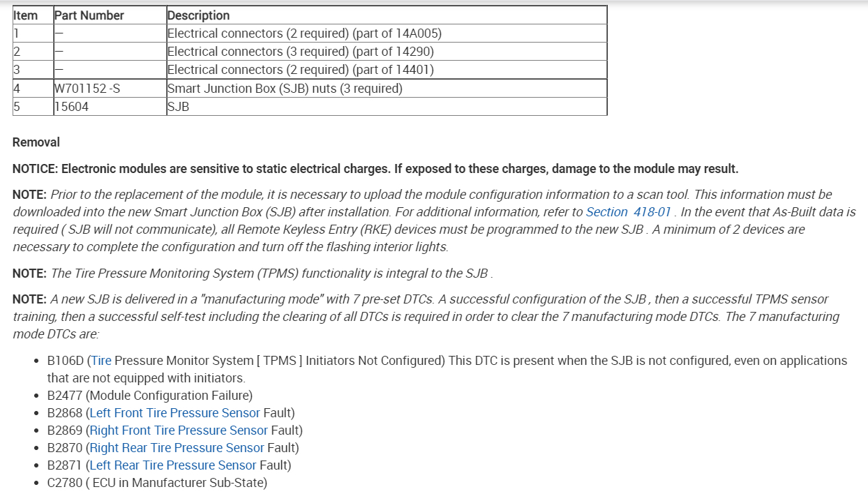
Task: Click the SJB description cell in row 5
Action: 179,107
